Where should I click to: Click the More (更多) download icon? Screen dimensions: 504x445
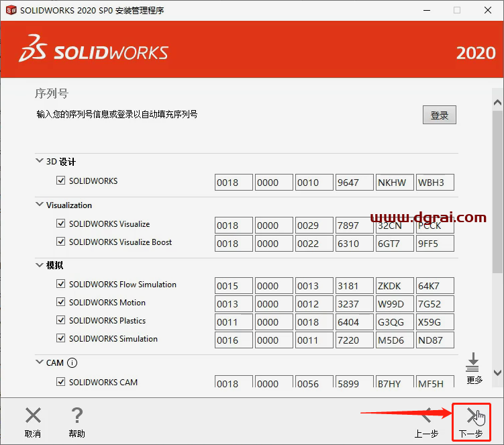[472, 362]
